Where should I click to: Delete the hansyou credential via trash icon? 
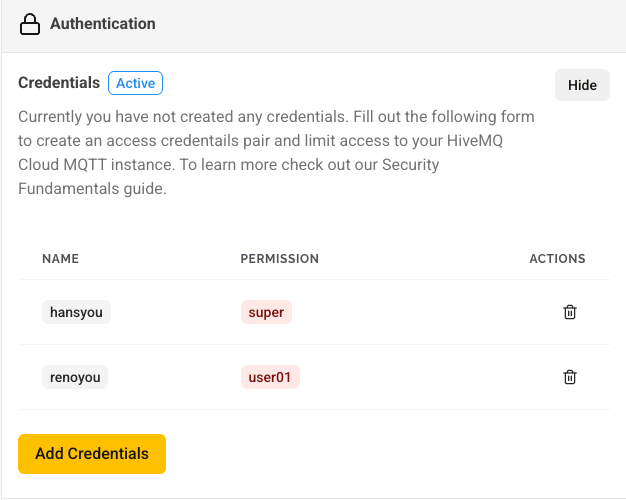coord(570,312)
